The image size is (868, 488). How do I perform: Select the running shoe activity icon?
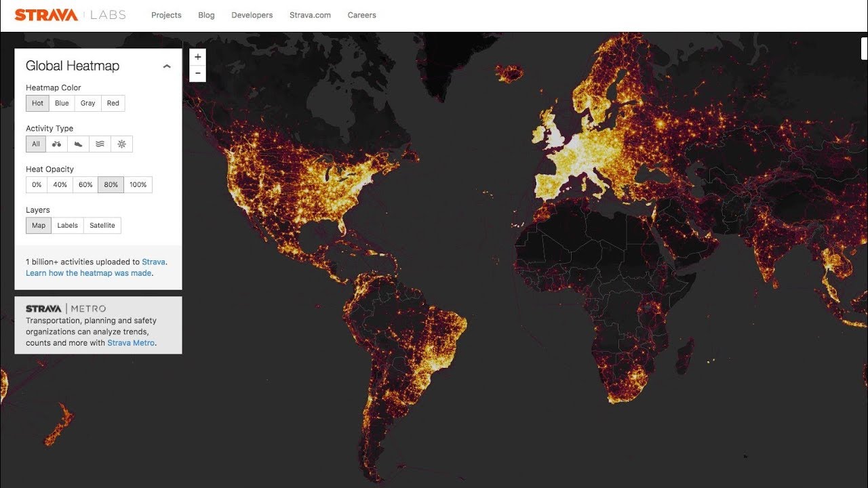coord(79,144)
